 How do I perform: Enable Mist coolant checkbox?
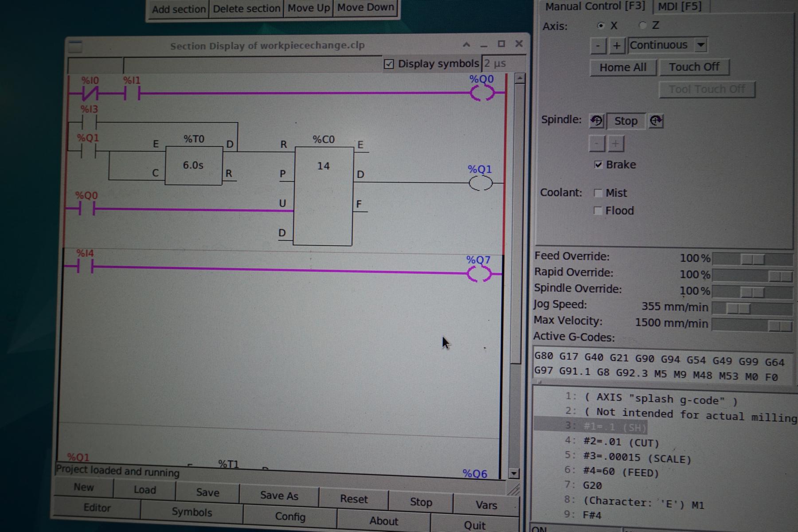point(598,193)
